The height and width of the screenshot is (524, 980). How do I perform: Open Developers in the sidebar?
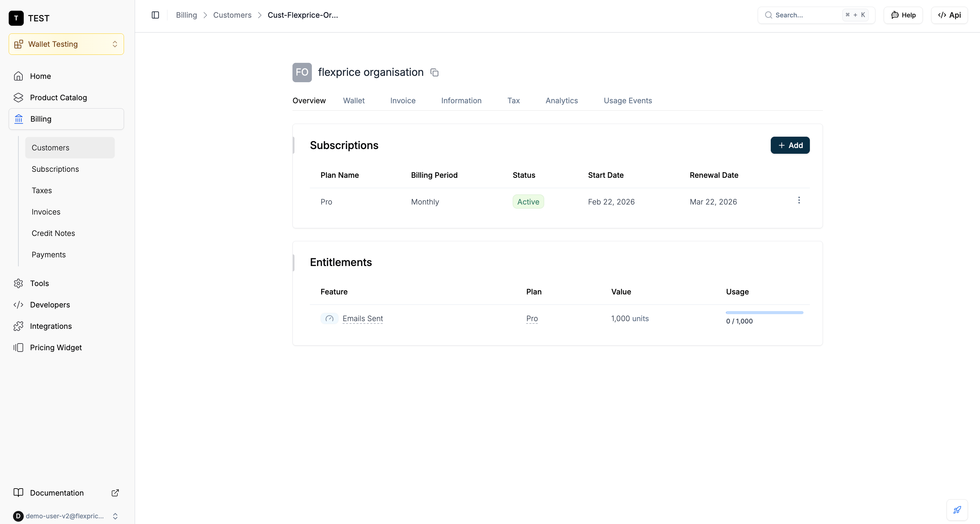(x=66, y=304)
